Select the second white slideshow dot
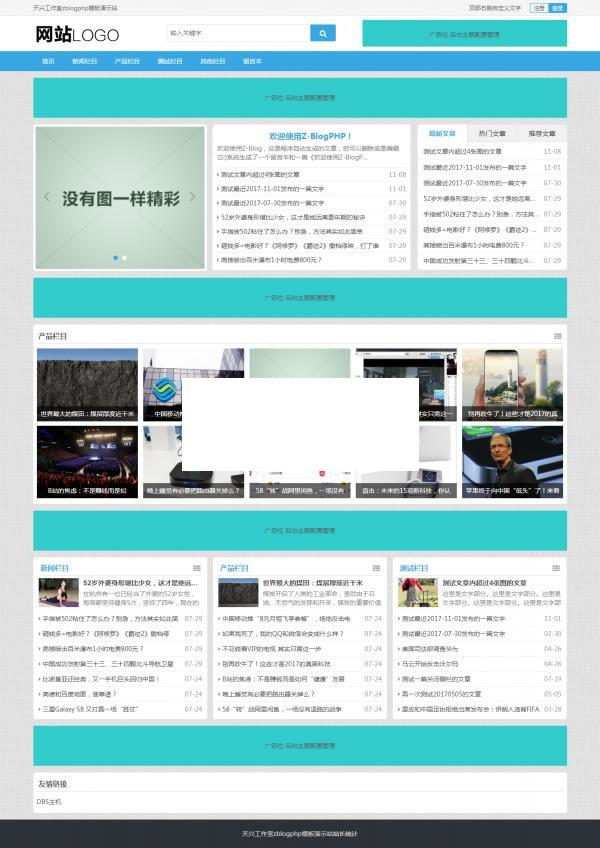600x848 pixels. [x=124, y=258]
